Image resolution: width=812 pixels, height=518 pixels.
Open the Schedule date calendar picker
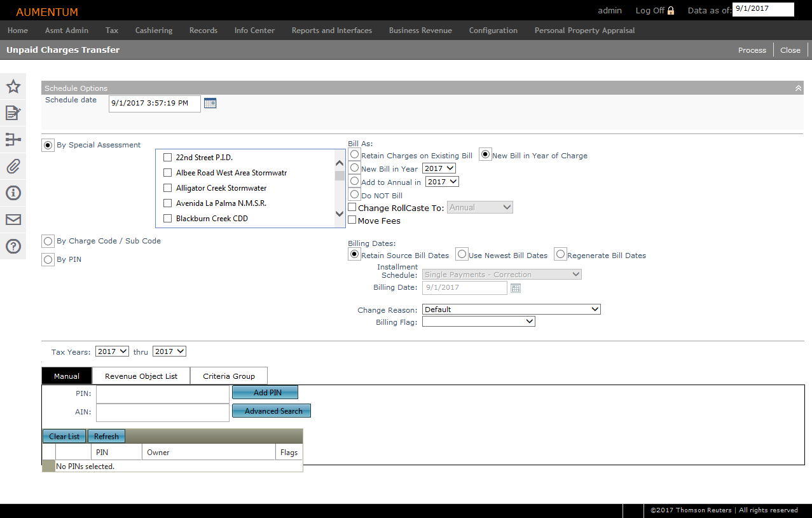pos(210,103)
